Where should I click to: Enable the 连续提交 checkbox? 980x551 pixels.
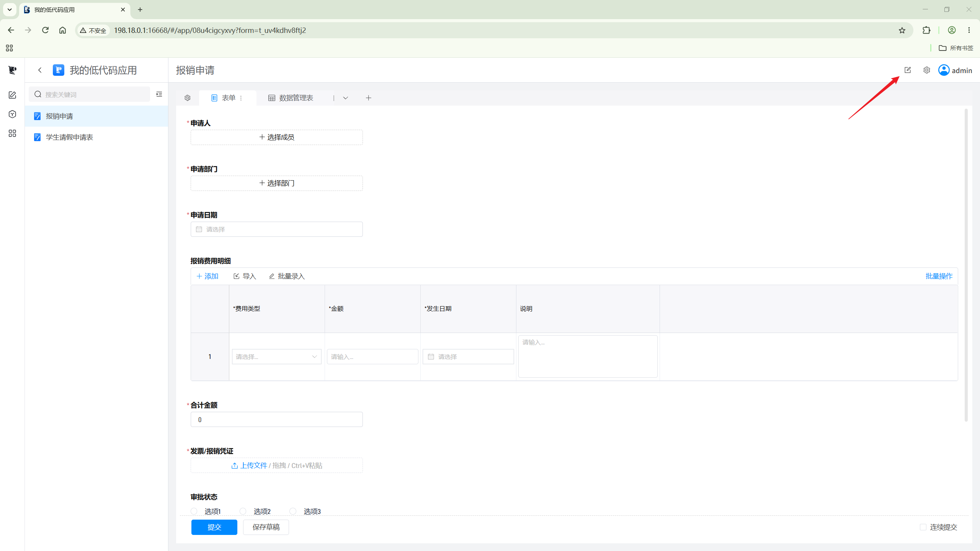[x=923, y=527]
